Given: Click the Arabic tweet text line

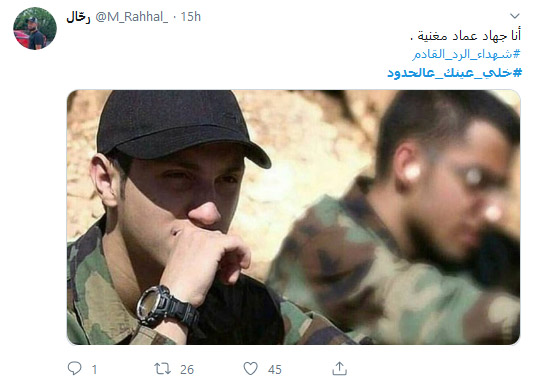Looking at the screenshot, I should (x=465, y=36).
